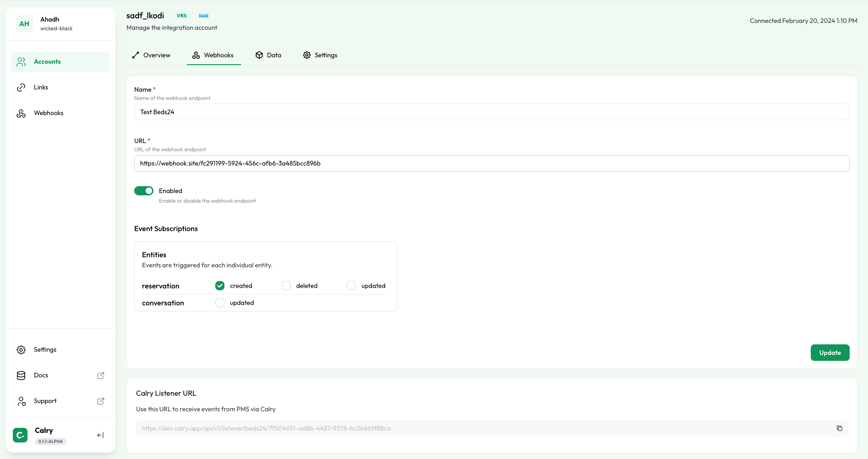This screenshot has height=459, width=868.
Task: Go to Links in the sidebar
Action: 60,88
